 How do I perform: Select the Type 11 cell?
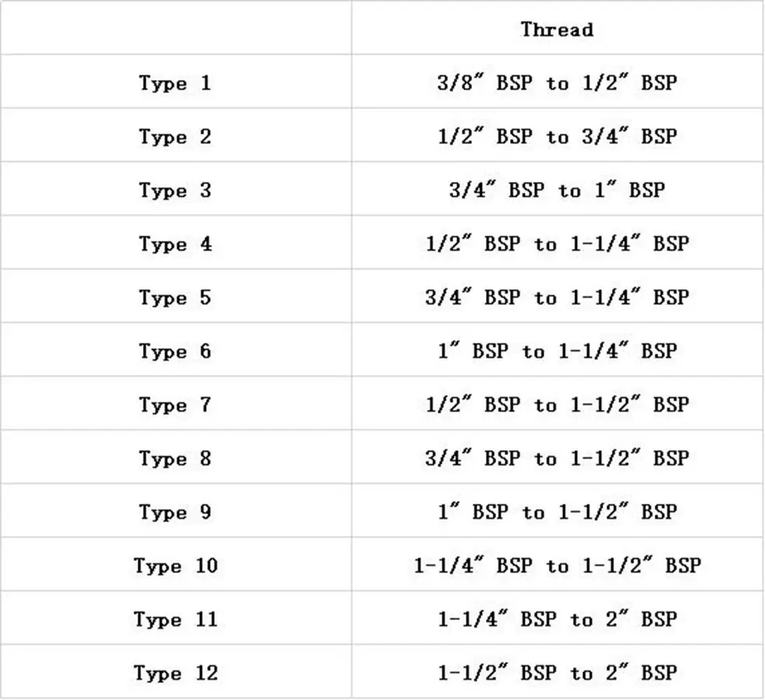175,620
